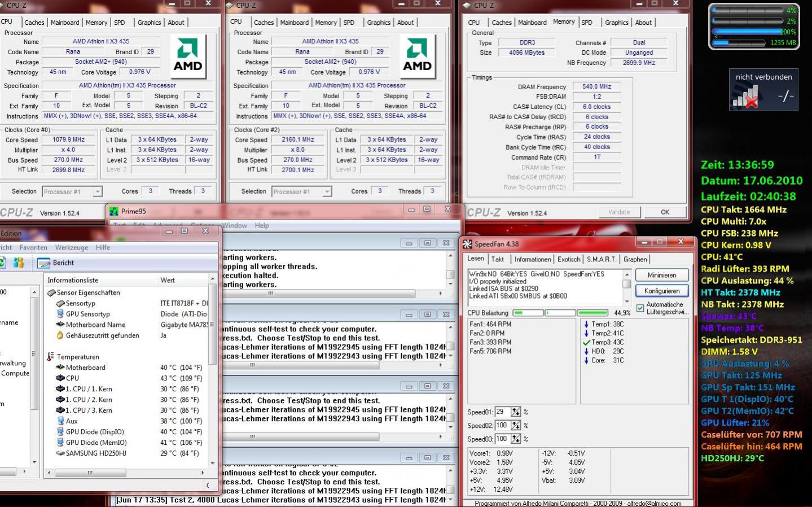Click the AMD logo in the Core #0 CPU-Z window
The height and width of the screenshot is (507, 812).
point(187,56)
